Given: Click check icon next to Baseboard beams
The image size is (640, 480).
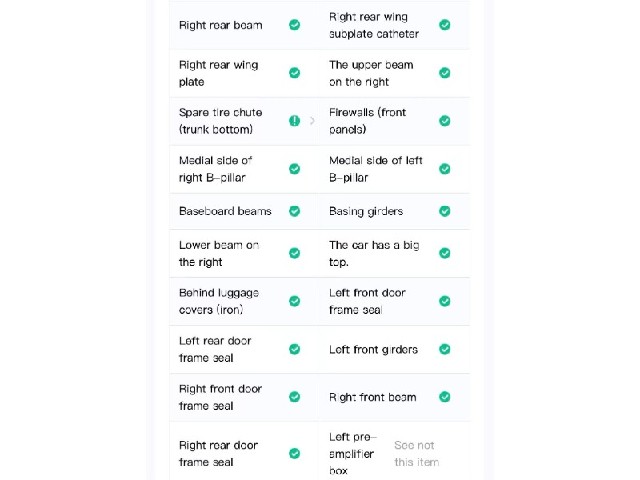Looking at the screenshot, I should click(x=294, y=211).
